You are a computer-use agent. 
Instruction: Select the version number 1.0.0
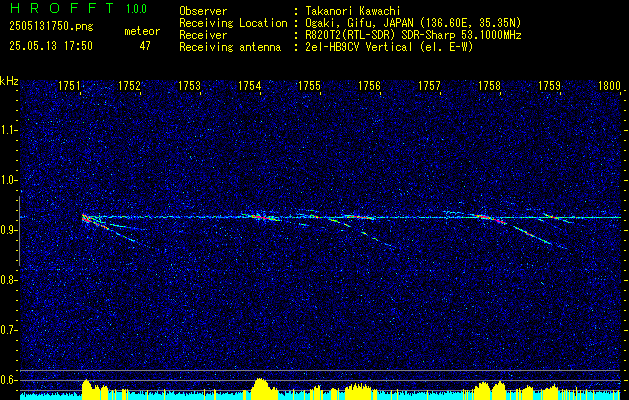pos(136,9)
